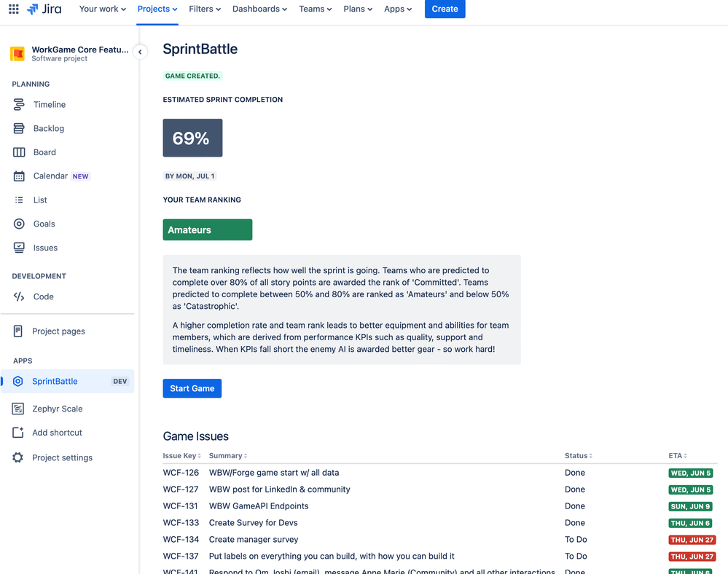Select the SprintBattle app item
The image size is (728, 574).
coord(67,382)
